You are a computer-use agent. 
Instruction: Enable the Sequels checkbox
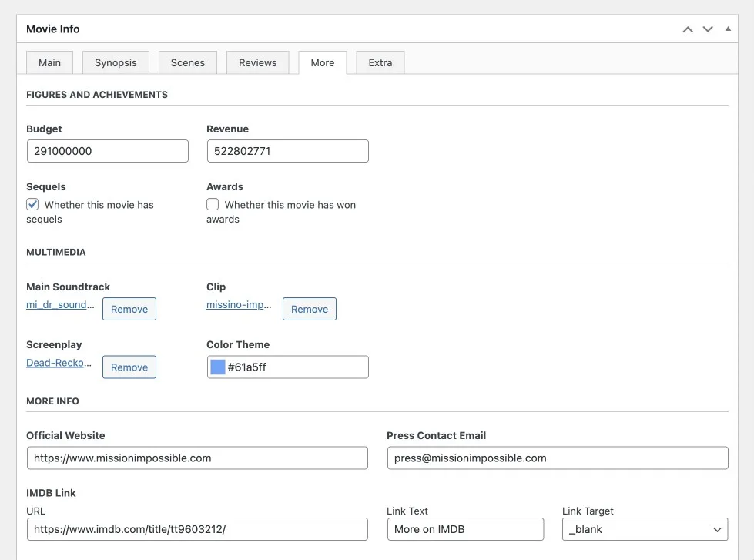click(x=32, y=204)
